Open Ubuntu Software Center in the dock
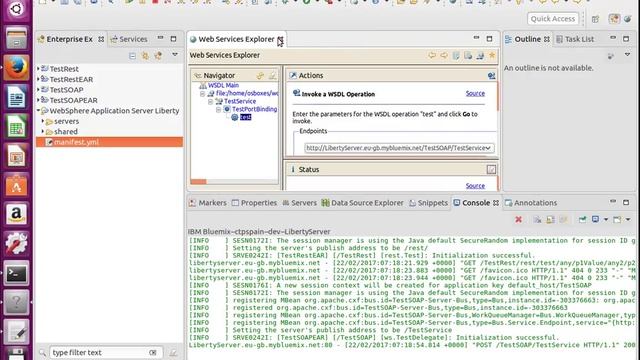Screen dimensions: 640x360 16,185
